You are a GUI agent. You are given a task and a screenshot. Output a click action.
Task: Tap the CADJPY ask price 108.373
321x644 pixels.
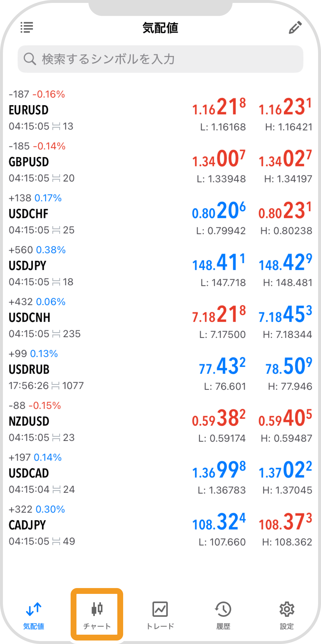[x=285, y=522]
